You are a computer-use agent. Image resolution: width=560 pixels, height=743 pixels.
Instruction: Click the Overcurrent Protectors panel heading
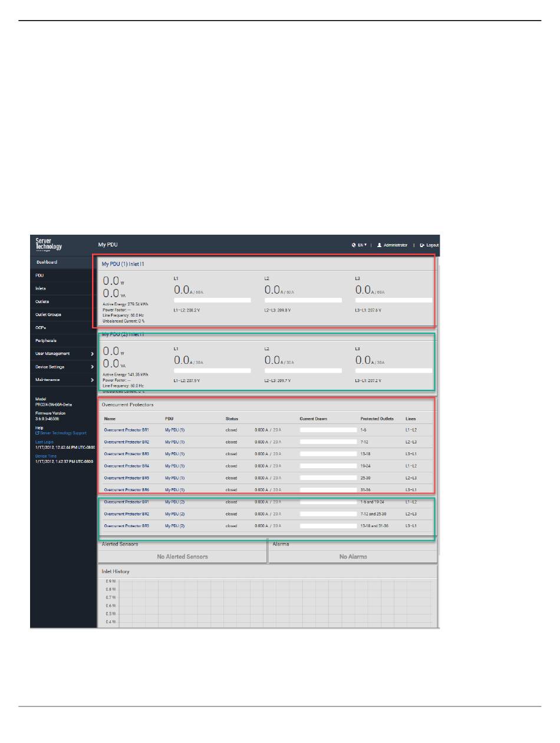128,405
